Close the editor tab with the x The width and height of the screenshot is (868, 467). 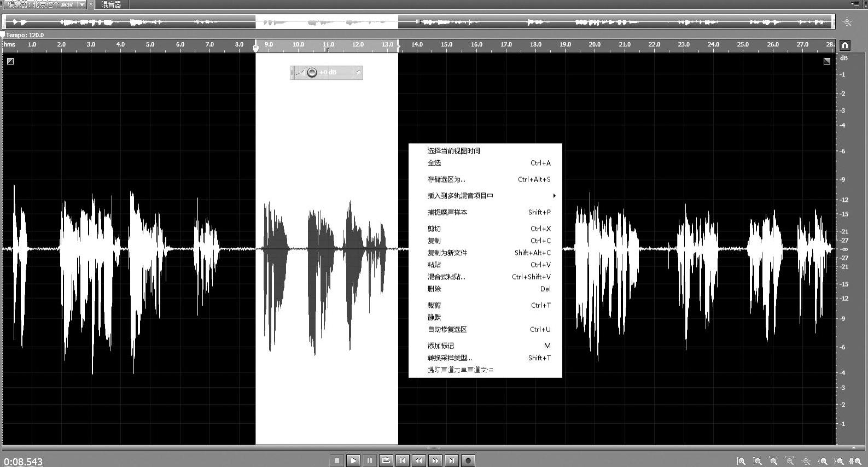coord(91,4)
